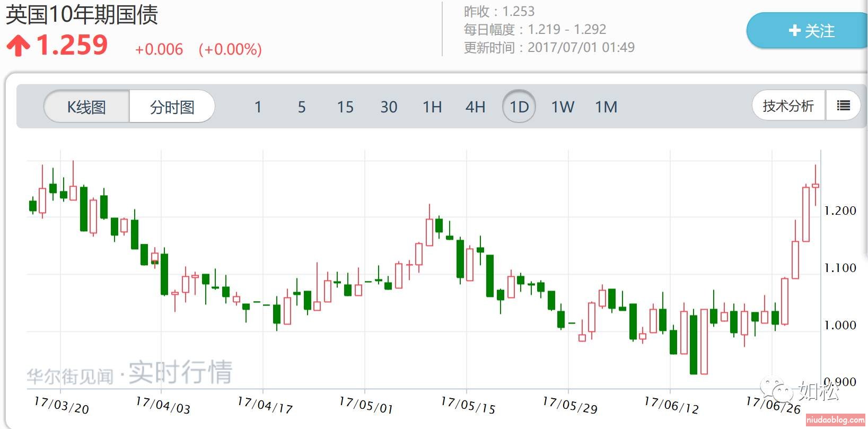This screenshot has height=429, width=868.
Task: Click the 17/05/01 date axis label
Action: point(366,405)
